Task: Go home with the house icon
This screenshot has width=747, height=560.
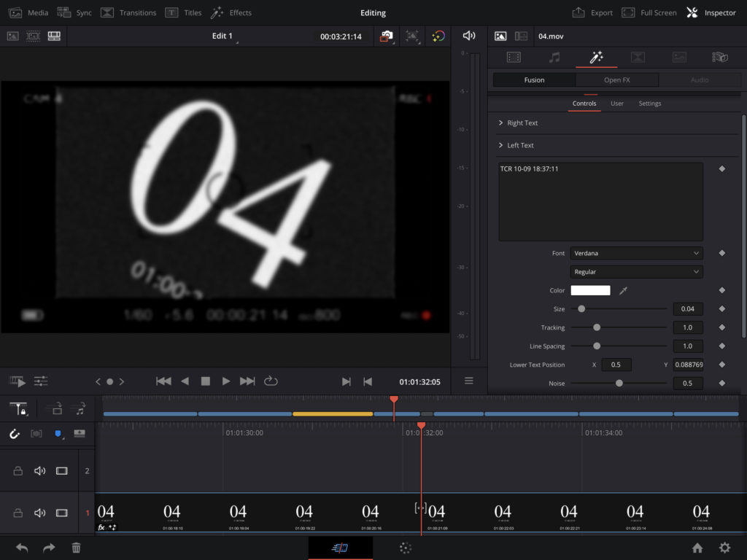Action: 697,548
